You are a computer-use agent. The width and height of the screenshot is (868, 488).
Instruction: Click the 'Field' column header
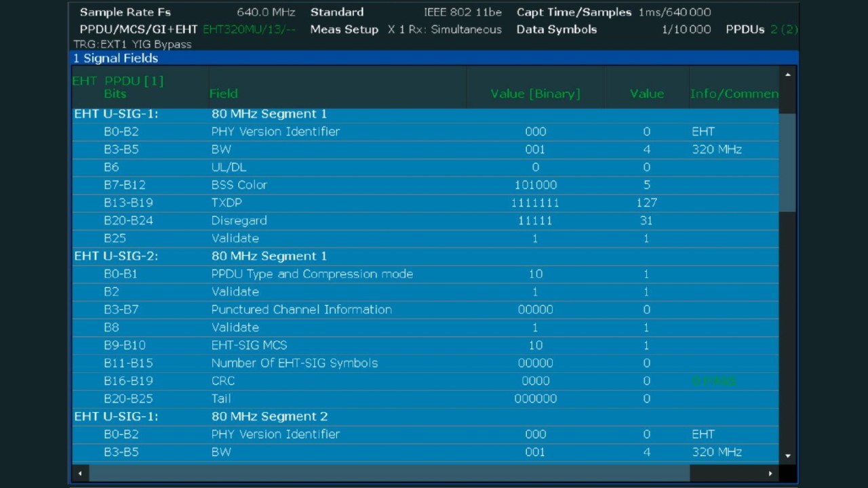coord(223,94)
